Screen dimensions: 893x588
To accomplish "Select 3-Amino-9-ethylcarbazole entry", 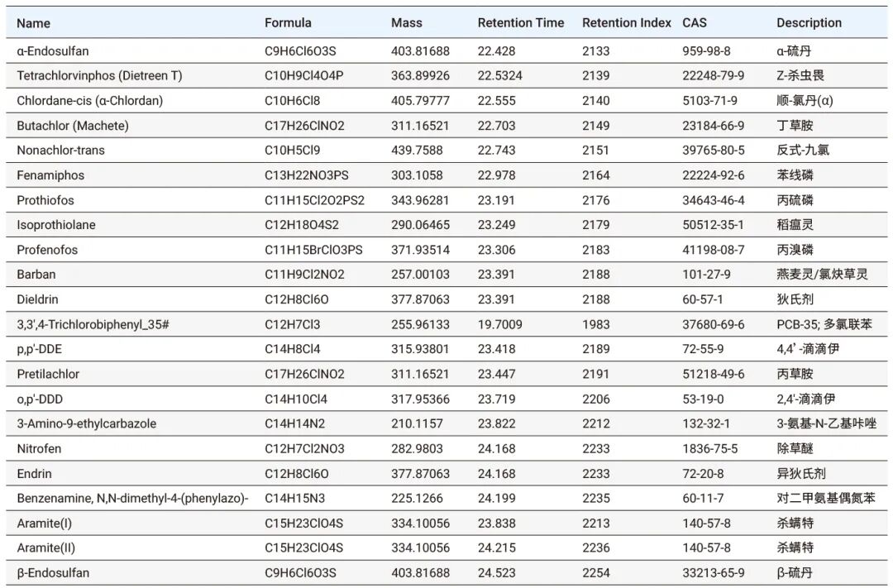I will (x=86, y=423).
